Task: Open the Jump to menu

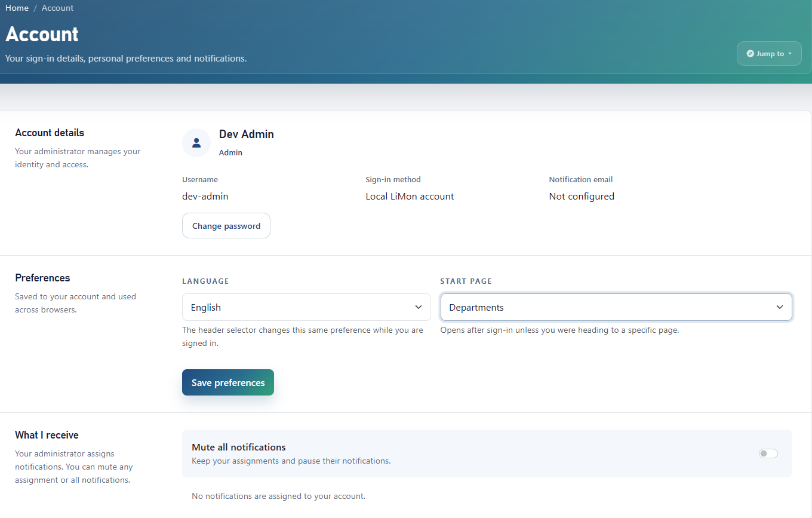Action: click(769, 54)
